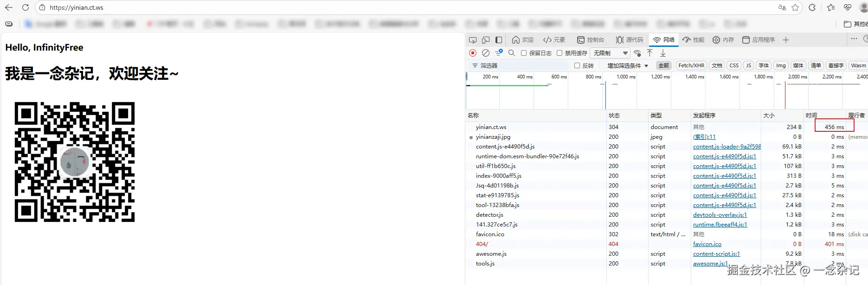Open the user profile avatar
This screenshot has width=868, height=285.
864,7
